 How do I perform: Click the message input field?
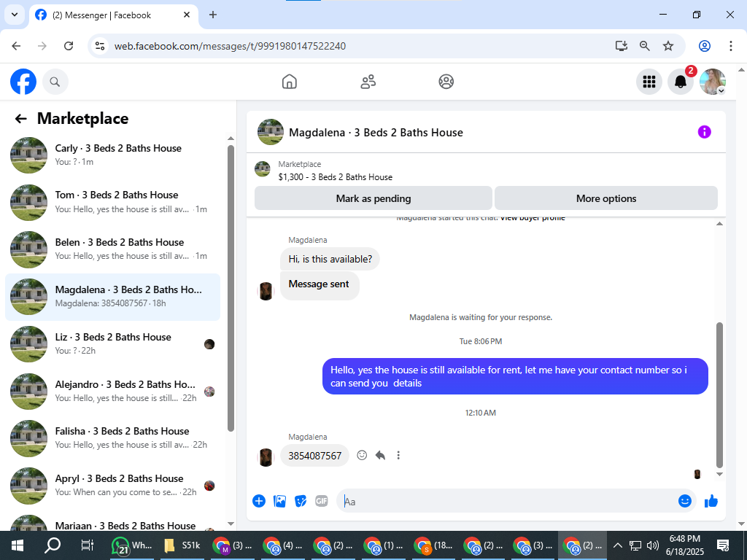coord(508,501)
